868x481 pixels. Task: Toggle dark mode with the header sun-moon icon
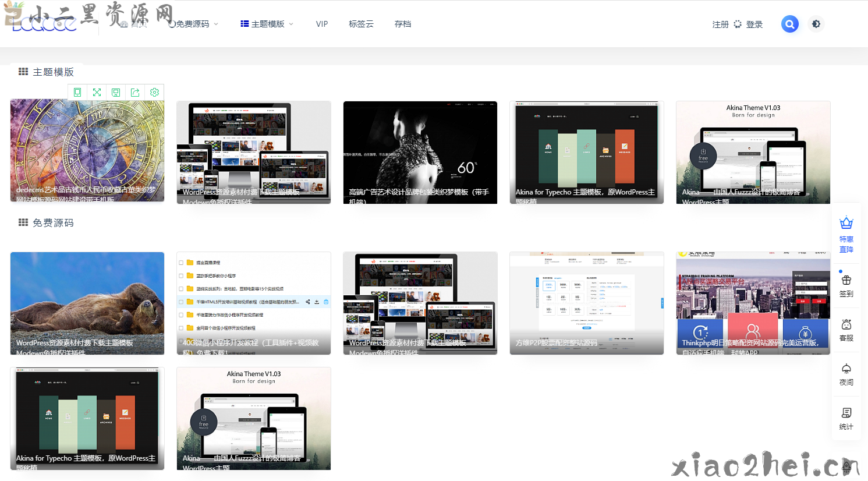pyautogui.click(x=816, y=24)
